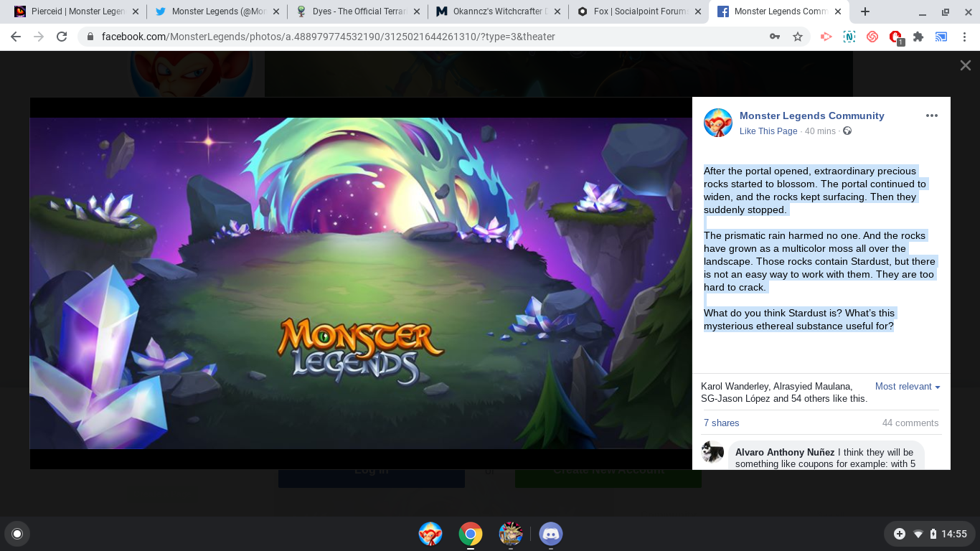
Task: Expand the Most relevant comment sort dropdown
Action: point(908,386)
